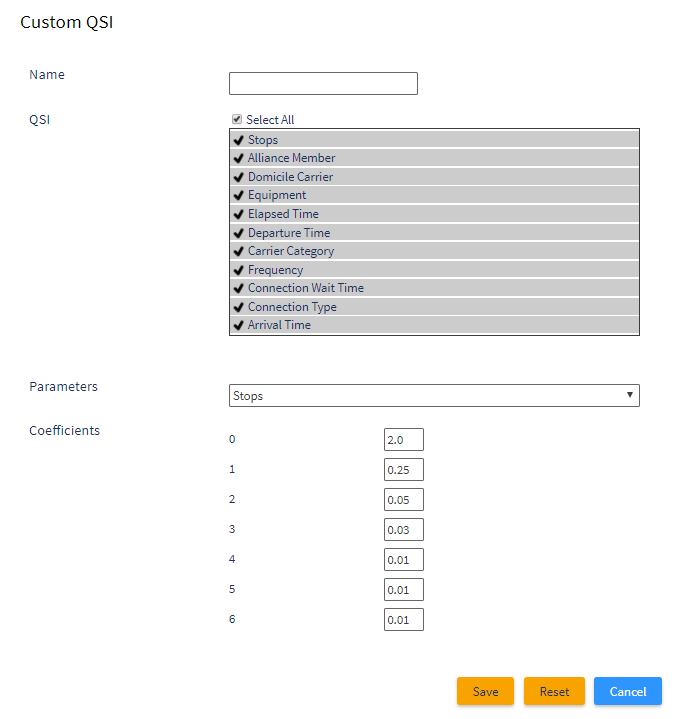Deselect the Departure Time list item

coord(434,233)
